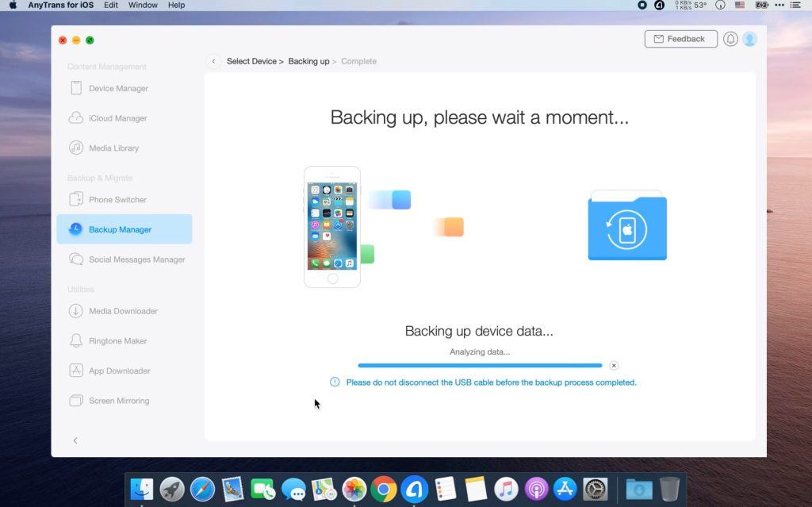The image size is (812, 507).
Task: Go to Media Library
Action: pyautogui.click(x=124, y=148)
